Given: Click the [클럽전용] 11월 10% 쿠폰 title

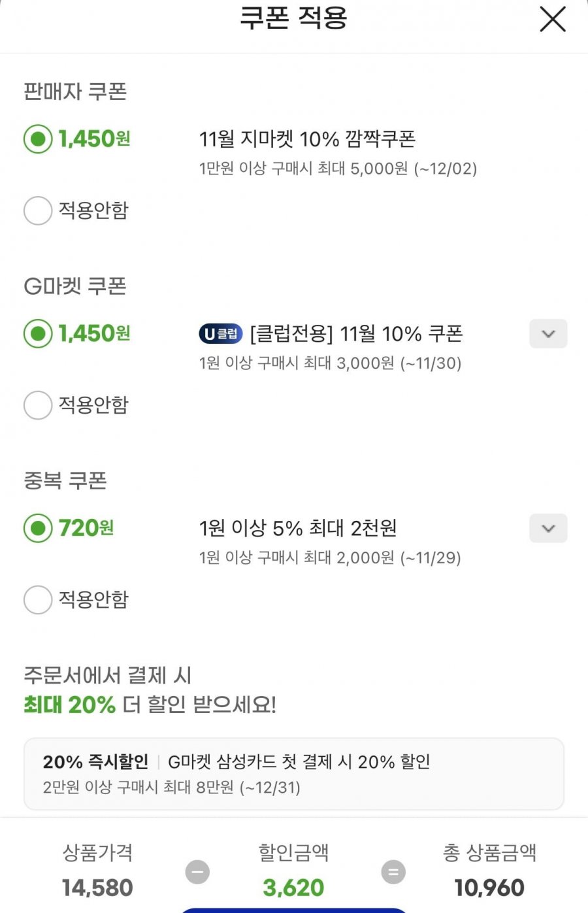Looking at the screenshot, I should [356, 334].
